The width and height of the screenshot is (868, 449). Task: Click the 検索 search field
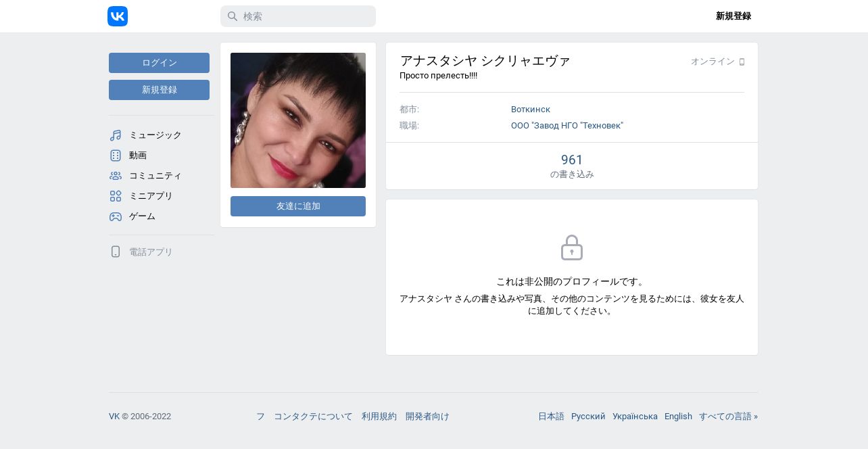pyautogui.click(x=298, y=16)
